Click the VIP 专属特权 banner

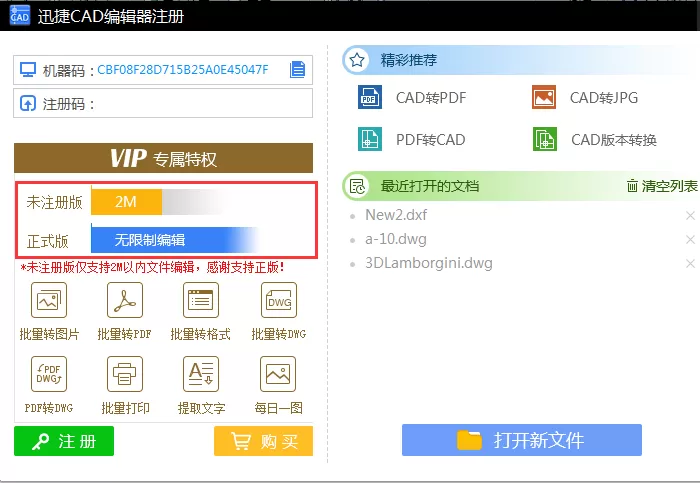coord(163,158)
